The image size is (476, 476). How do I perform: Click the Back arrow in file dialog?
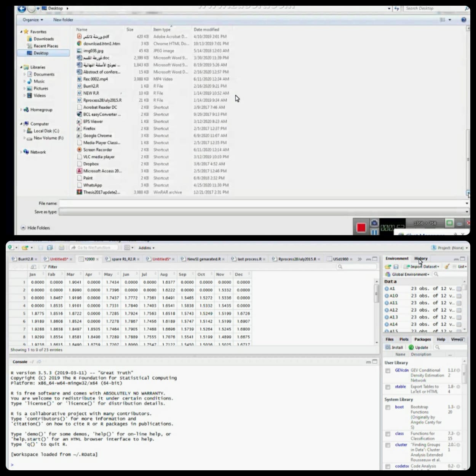(x=22, y=8)
